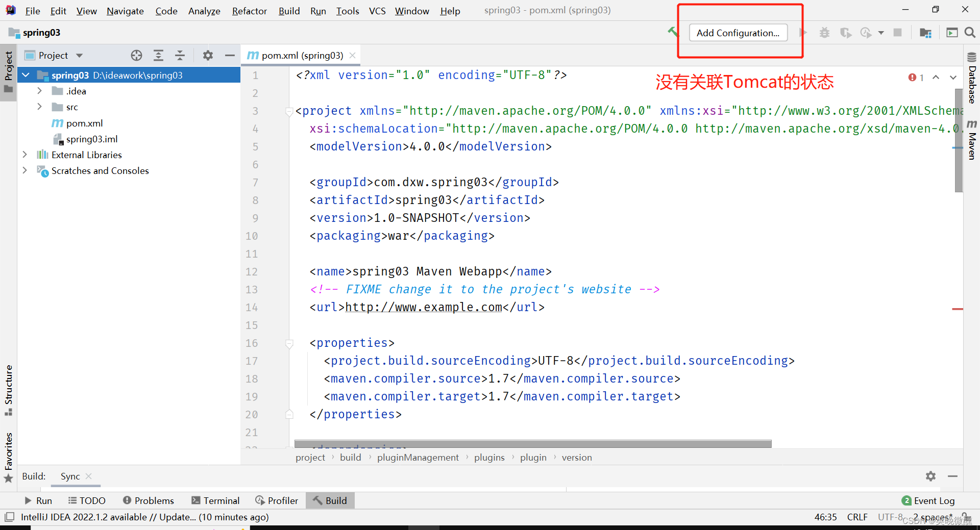Go to previous highlighted error arrow
Viewport: 980px width, 530px height.
(x=936, y=78)
